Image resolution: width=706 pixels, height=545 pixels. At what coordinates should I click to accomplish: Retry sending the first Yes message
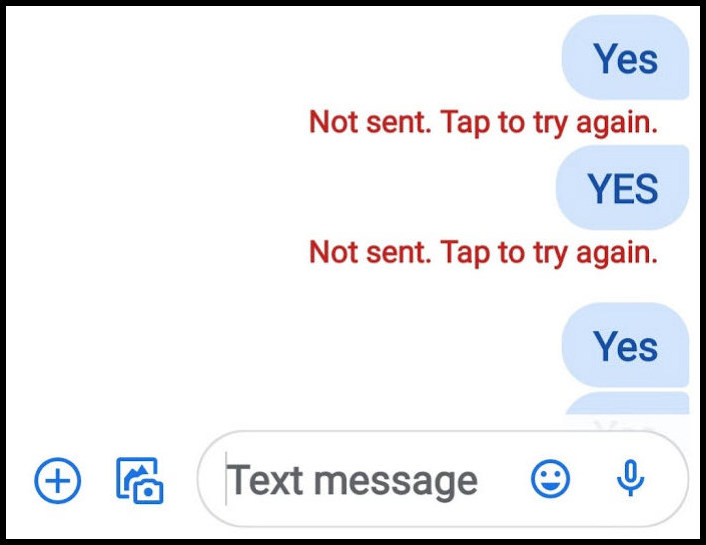click(483, 122)
